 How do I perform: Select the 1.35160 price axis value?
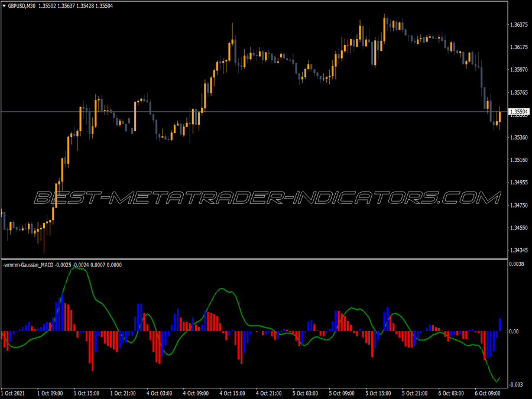(519, 160)
